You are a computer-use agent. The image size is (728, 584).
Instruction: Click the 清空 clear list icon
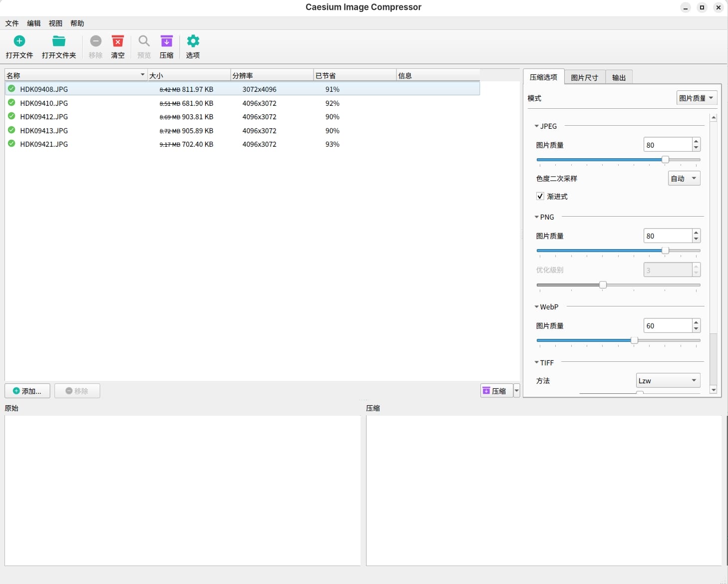pos(118,41)
